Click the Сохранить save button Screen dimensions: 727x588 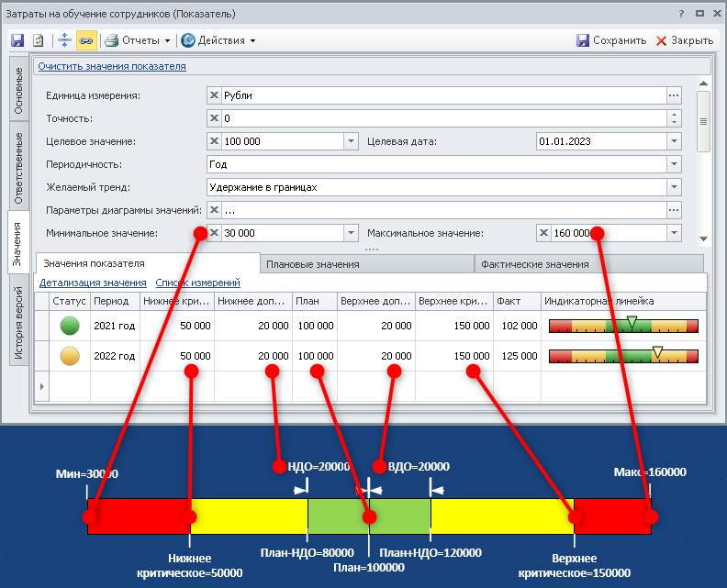pos(611,40)
